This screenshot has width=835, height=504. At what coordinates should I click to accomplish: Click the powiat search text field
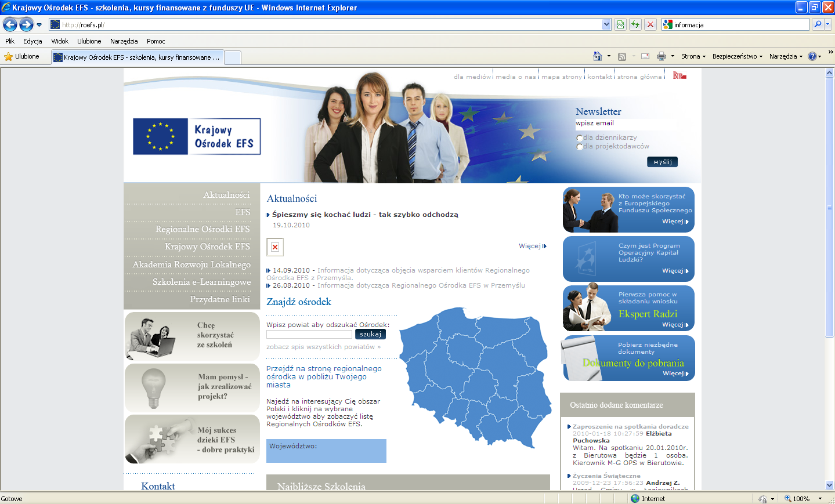coord(309,334)
